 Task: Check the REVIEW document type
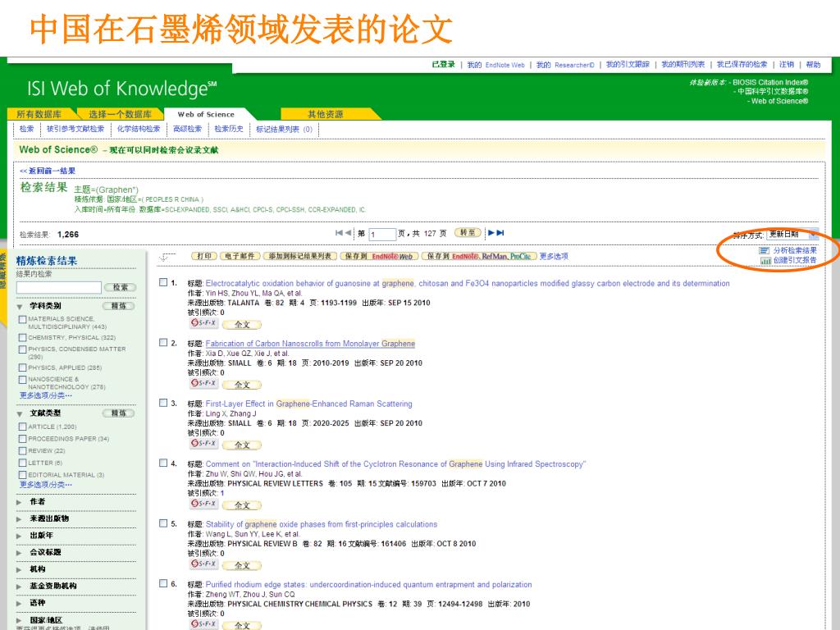22,450
